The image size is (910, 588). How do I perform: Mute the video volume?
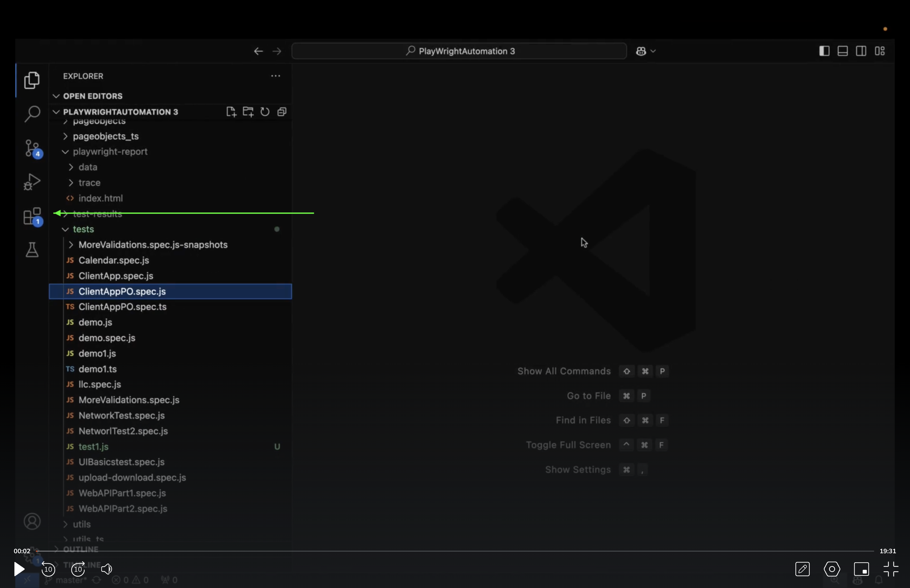click(107, 569)
